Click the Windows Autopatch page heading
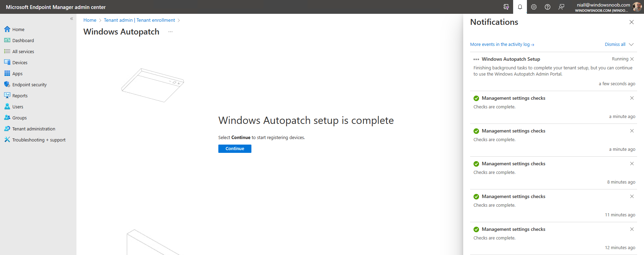The image size is (644, 255). pos(121,32)
